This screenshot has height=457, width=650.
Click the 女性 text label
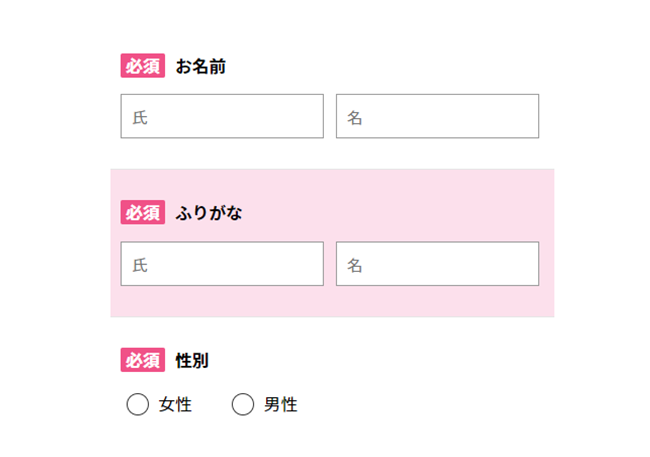click(x=175, y=405)
